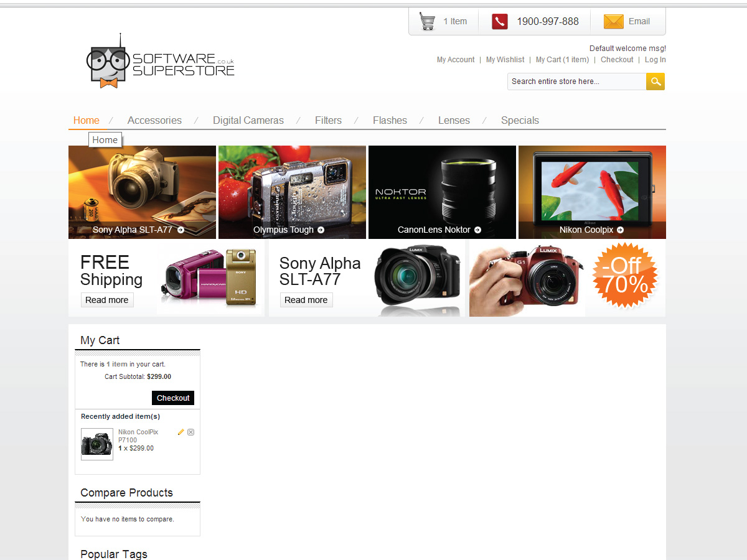Viewport: 747px width, 560px height.
Task: Click the 1 Item text in top bar
Action: click(x=455, y=21)
